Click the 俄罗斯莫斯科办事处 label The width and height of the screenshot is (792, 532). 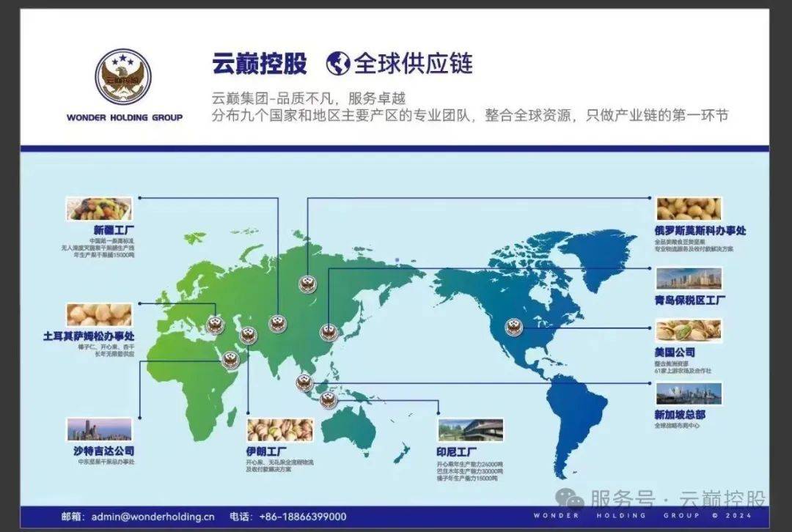[x=700, y=231]
